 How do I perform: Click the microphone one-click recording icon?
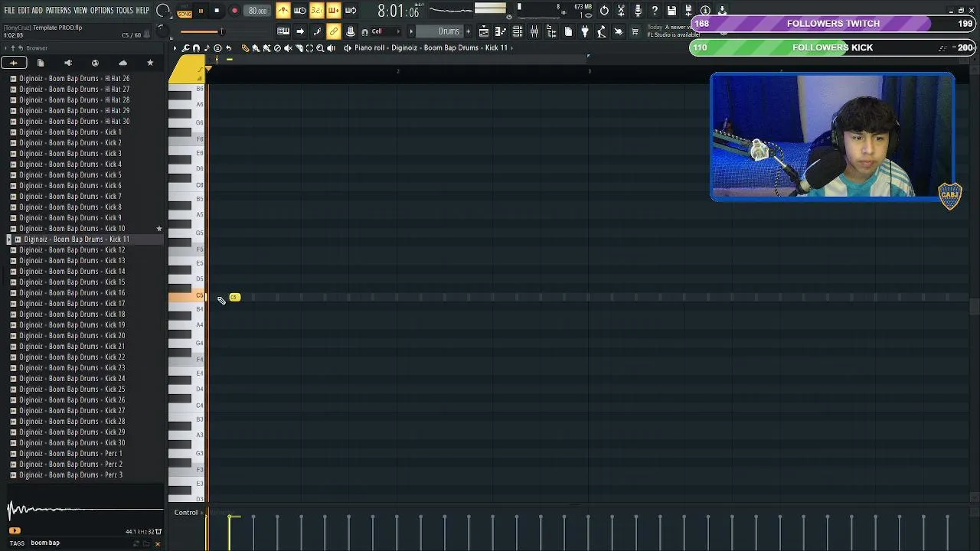[638, 11]
